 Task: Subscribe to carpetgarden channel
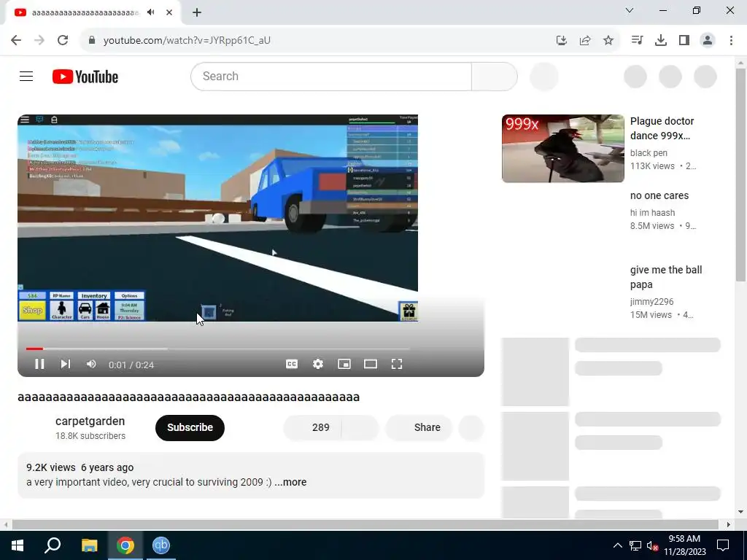tap(190, 427)
